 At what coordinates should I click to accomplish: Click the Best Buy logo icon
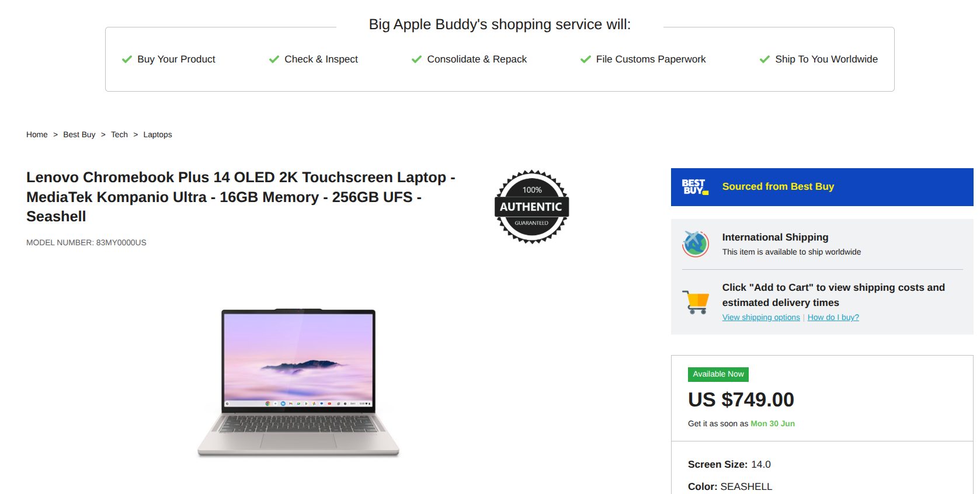[695, 187]
